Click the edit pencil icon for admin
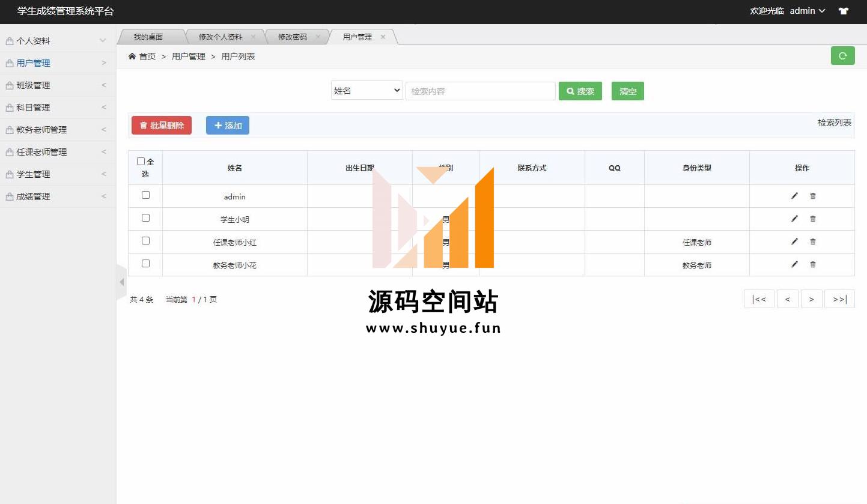 pos(794,196)
